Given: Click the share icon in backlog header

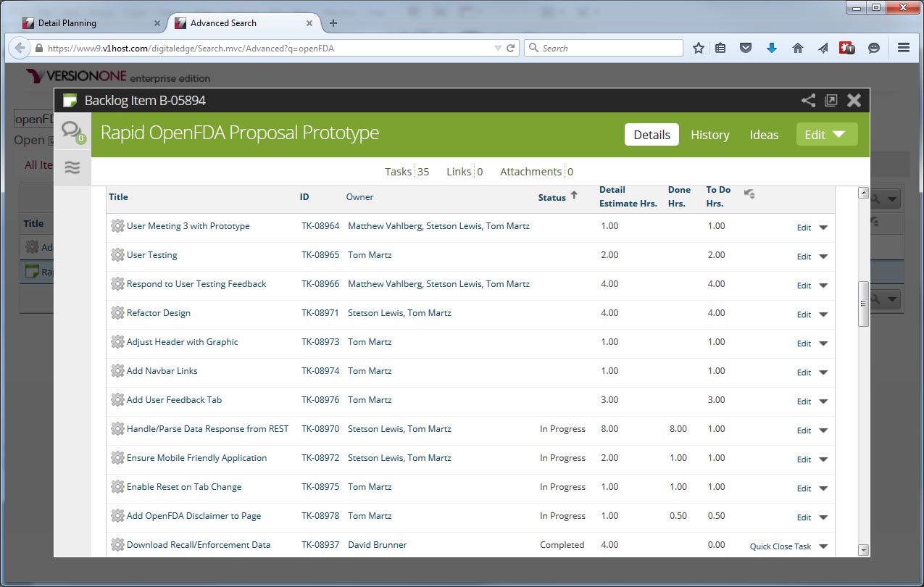Looking at the screenshot, I should (808, 101).
